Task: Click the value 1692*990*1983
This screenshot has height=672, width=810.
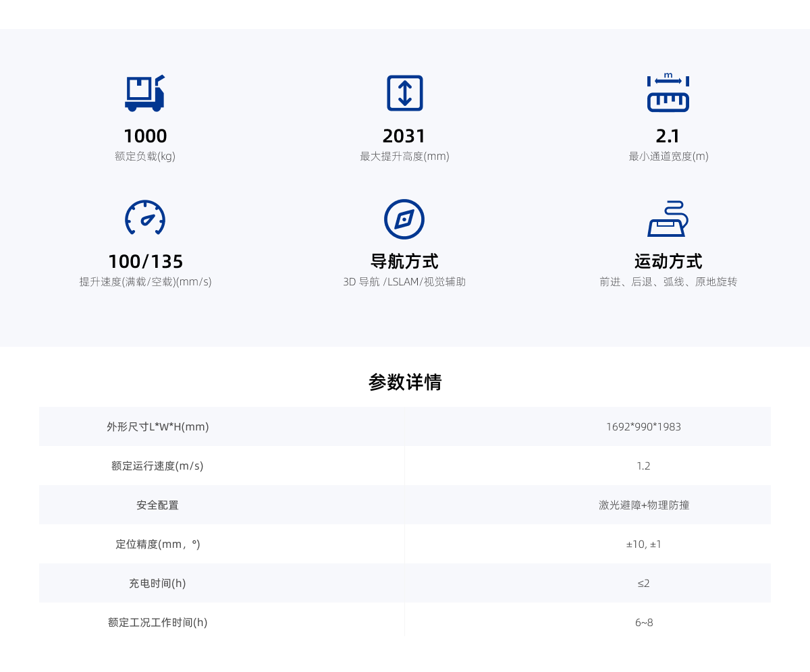Action: click(643, 426)
